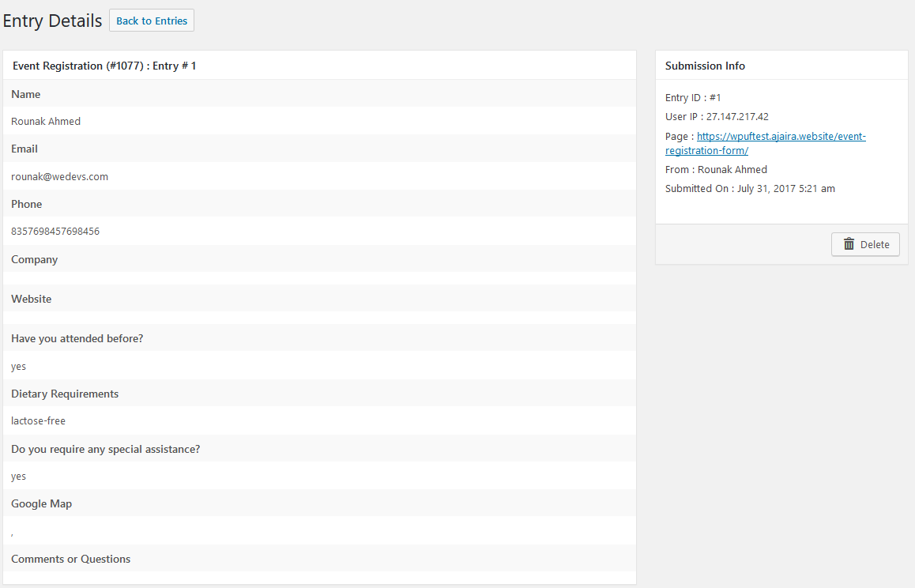
Task: Select the Event Registration (#1077) header text
Action: click(104, 66)
